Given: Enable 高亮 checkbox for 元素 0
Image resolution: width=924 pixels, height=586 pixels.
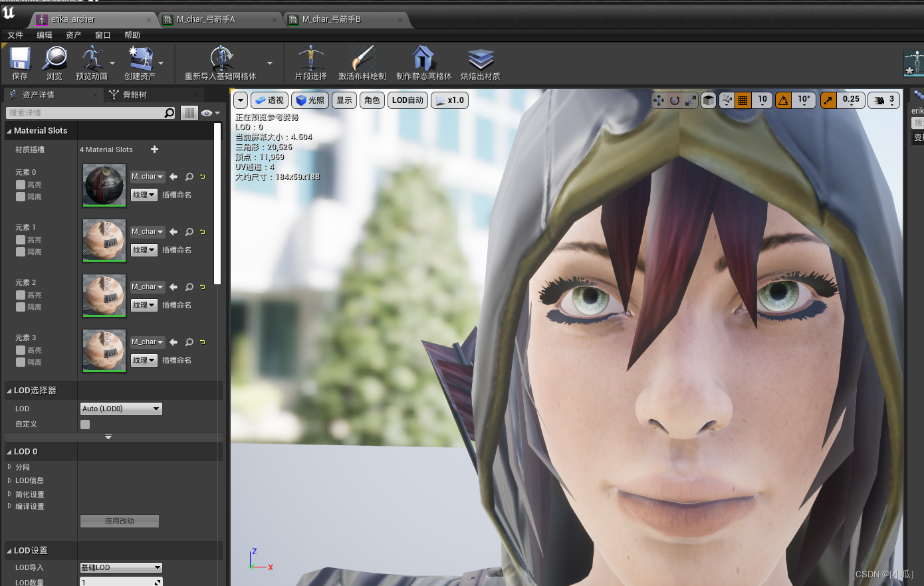Looking at the screenshot, I should (x=21, y=185).
